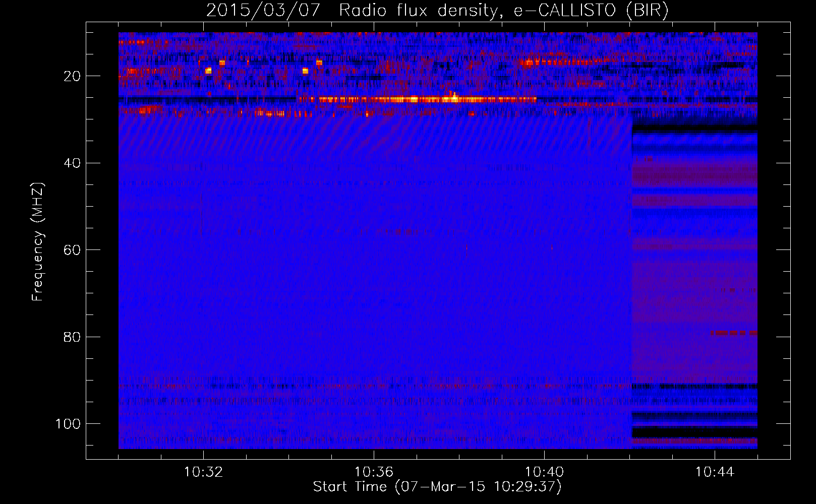Click the 20 frequency tick label
Viewport: 816px width, 504px height.
(72, 76)
